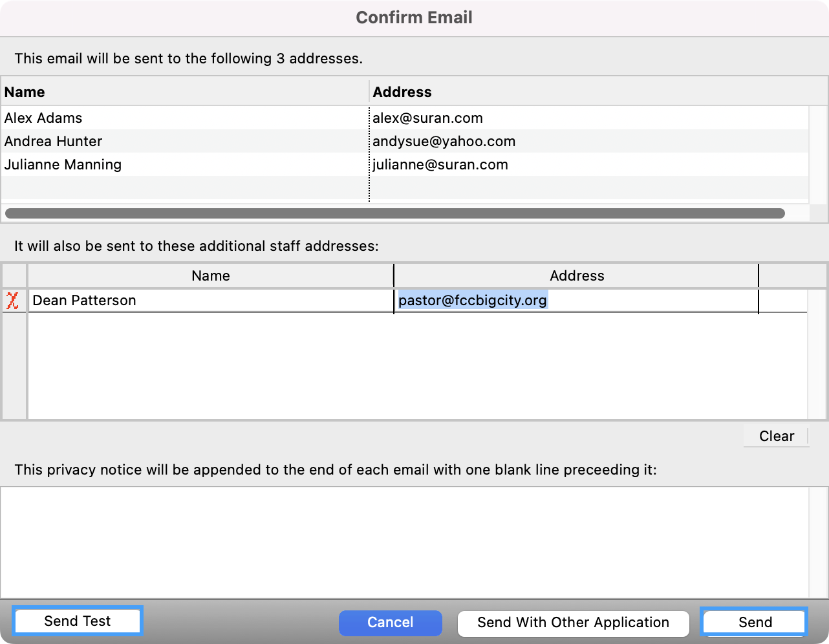Click the staff table Address header

pyautogui.click(x=576, y=276)
